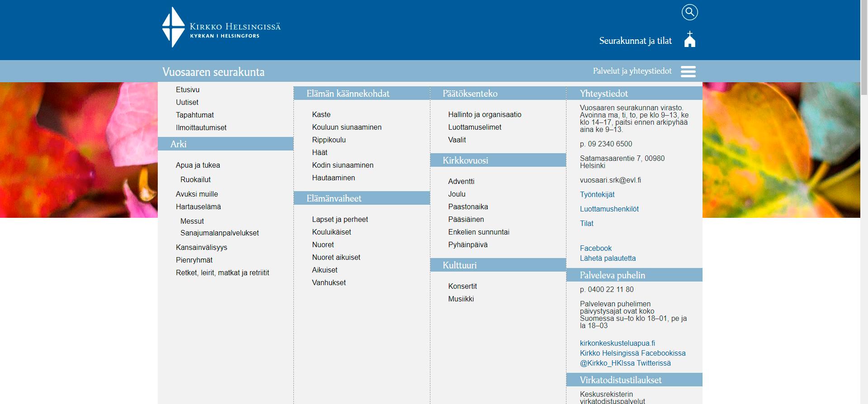The height and width of the screenshot is (404, 868).
Task: Select Tapahtumat from the menu
Action: [195, 115]
